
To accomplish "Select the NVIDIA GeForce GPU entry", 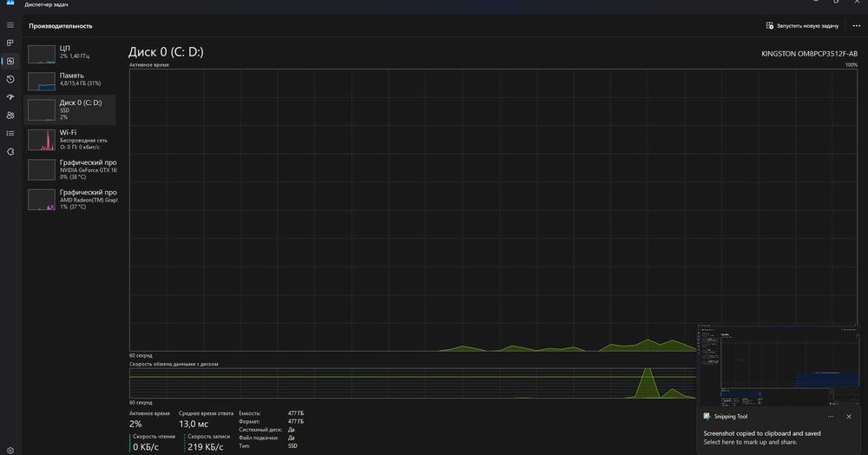I will (69, 169).
